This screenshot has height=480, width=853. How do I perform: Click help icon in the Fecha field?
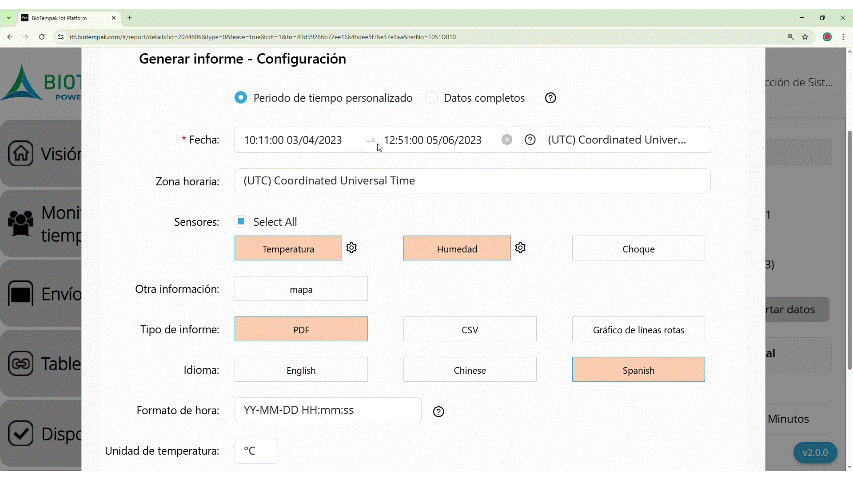pos(530,140)
